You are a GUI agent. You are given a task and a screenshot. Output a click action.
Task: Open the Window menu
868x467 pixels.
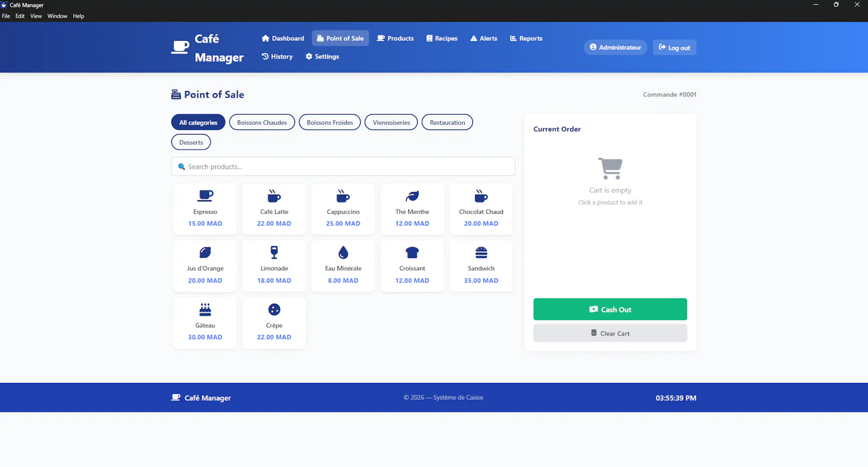tap(58, 16)
